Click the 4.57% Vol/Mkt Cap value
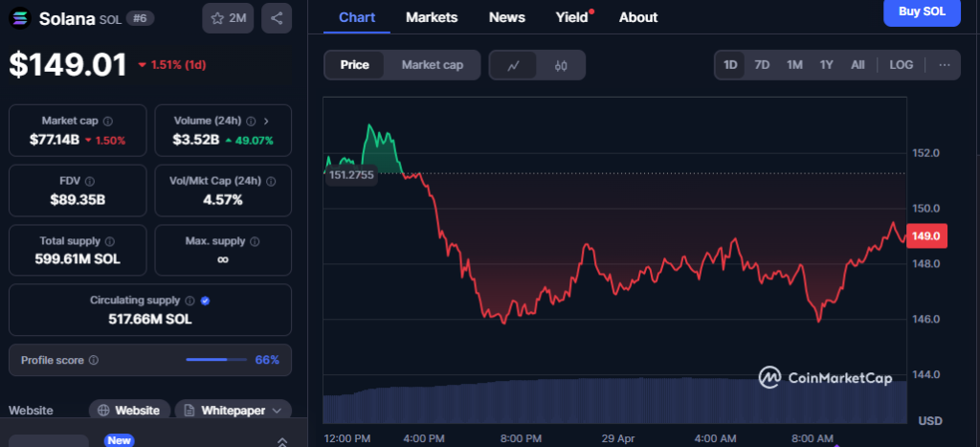This screenshot has width=980, height=447. [x=222, y=200]
